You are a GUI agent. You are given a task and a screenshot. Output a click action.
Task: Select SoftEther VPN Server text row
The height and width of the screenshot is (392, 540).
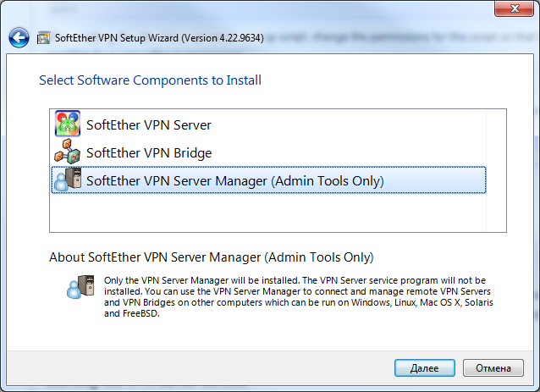coord(149,124)
